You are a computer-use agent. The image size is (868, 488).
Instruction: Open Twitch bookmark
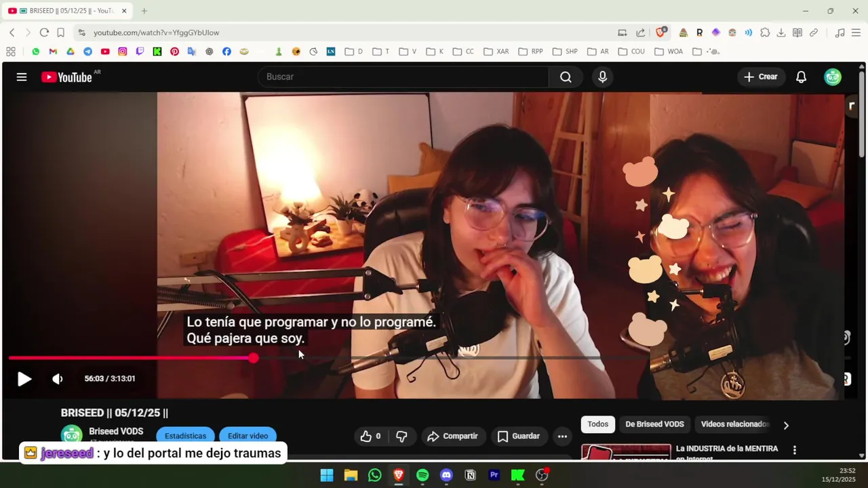coord(140,52)
